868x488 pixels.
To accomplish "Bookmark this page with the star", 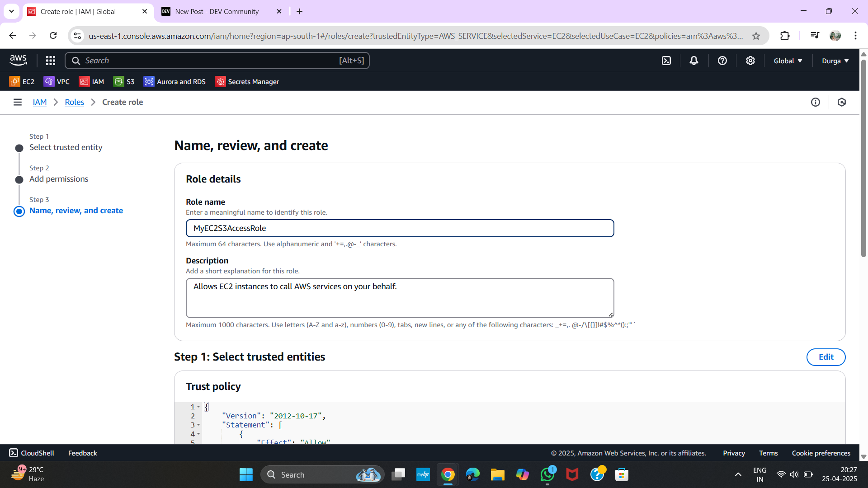I will pyautogui.click(x=756, y=36).
